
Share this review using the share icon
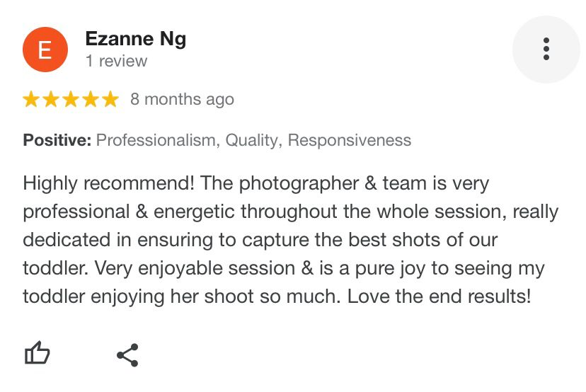coord(128,355)
